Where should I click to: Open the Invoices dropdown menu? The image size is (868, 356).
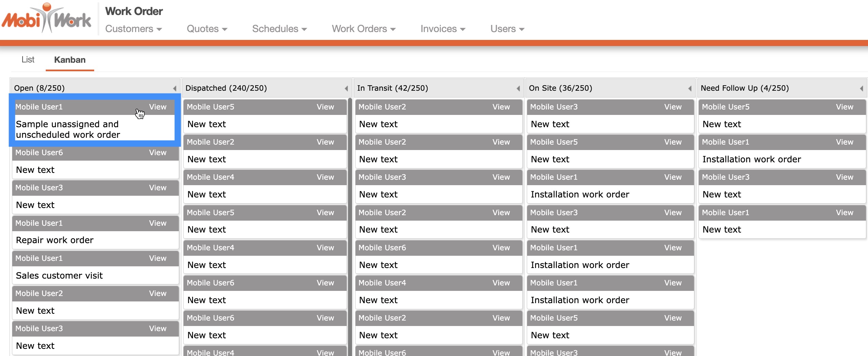(443, 29)
